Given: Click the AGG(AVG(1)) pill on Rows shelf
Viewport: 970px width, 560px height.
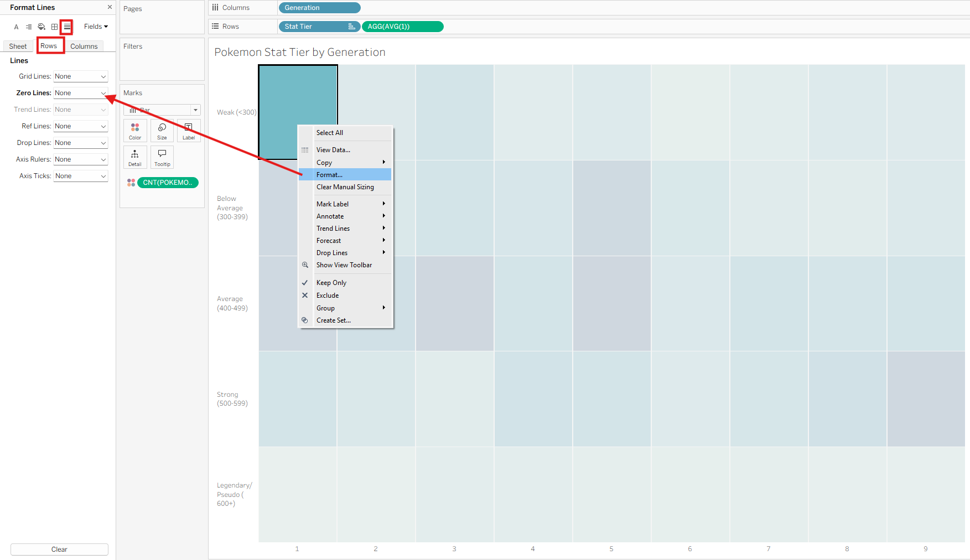Looking at the screenshot, I should [x=403, y=27].
